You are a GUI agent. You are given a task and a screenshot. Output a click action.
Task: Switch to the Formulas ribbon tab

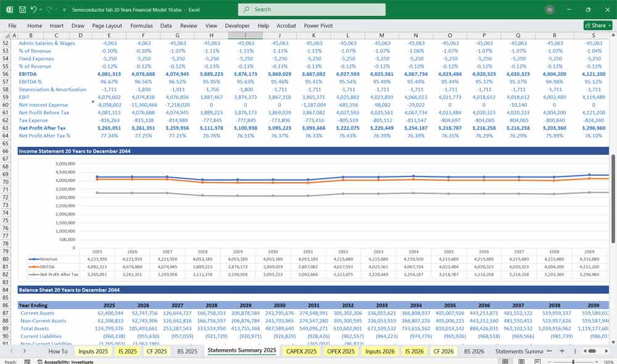pyautogui.click(x=141, y=26)
